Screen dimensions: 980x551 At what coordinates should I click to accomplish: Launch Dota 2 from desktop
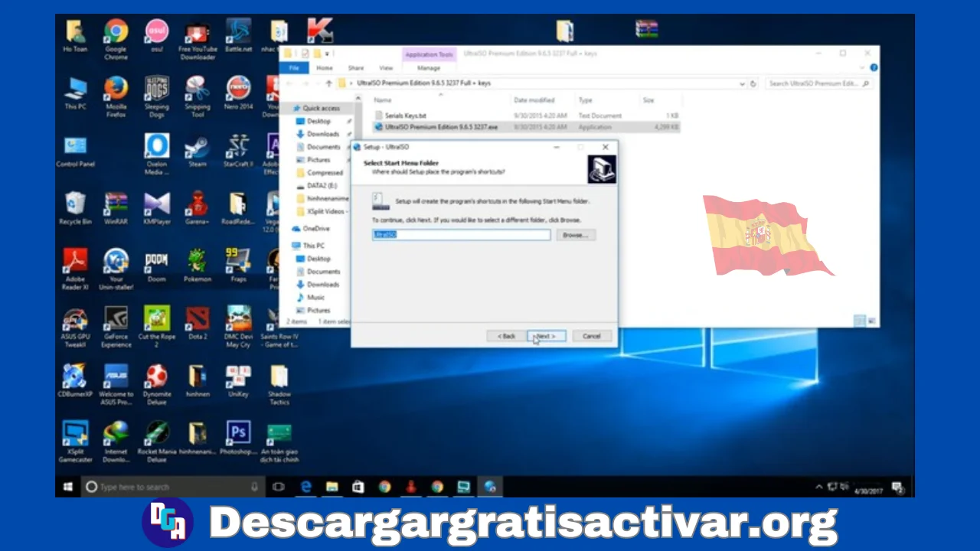(198, 324)
